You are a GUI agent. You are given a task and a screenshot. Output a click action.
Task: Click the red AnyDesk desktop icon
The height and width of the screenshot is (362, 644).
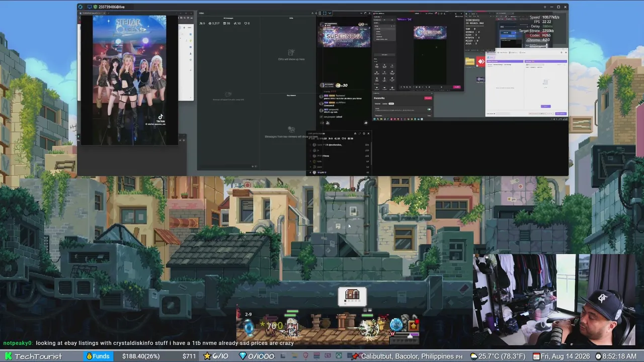pyautogui.click(x=481, y=61)
